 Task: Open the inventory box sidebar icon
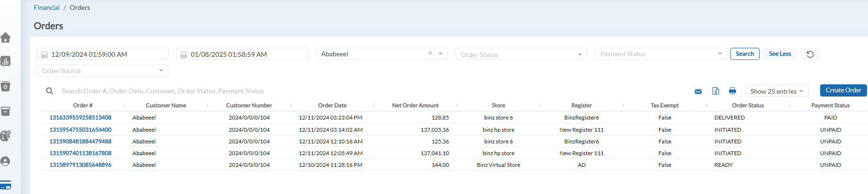point(6,111)
